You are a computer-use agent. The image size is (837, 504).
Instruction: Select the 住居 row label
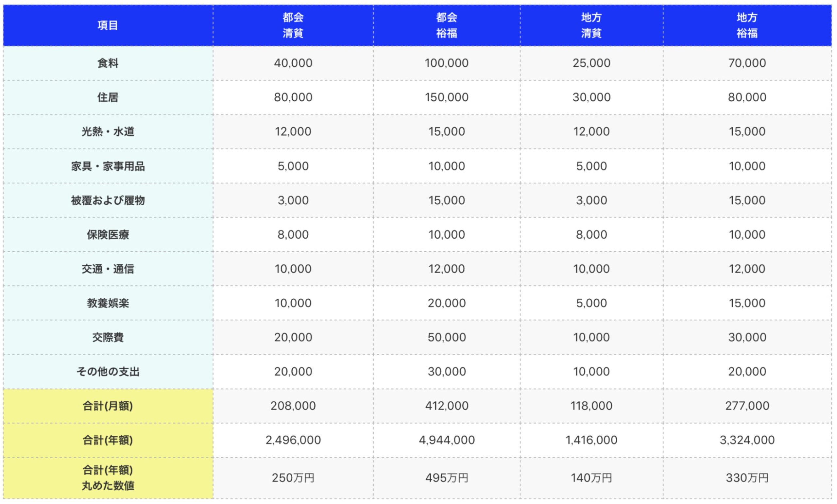point(108,97)
